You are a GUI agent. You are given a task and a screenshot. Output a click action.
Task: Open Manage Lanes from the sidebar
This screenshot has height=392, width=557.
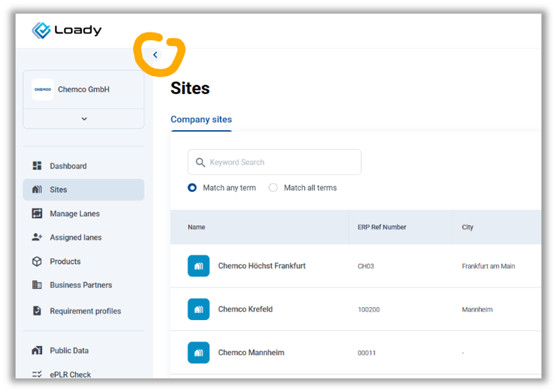(75, 214)
